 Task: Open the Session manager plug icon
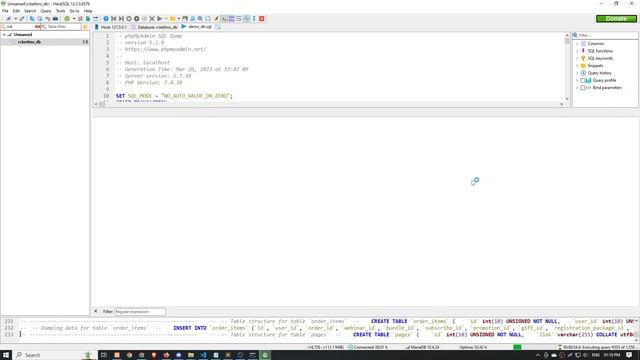coord(8,19)
